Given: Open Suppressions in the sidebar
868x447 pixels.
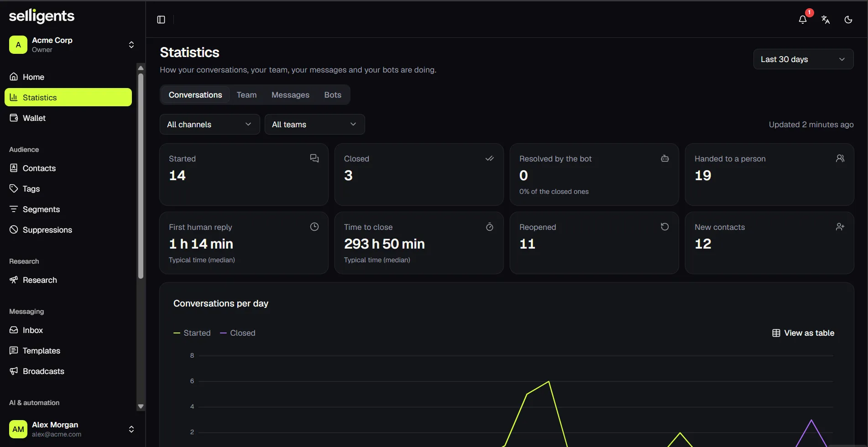Looking at the screenshot, I should (x=68, y=230).
